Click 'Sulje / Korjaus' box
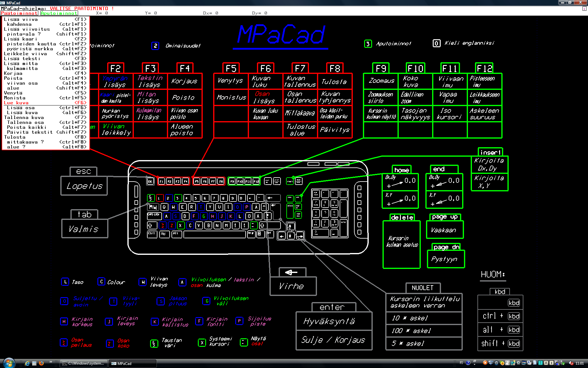This screenshot has height=368, width=588. (x=334, y=340)
